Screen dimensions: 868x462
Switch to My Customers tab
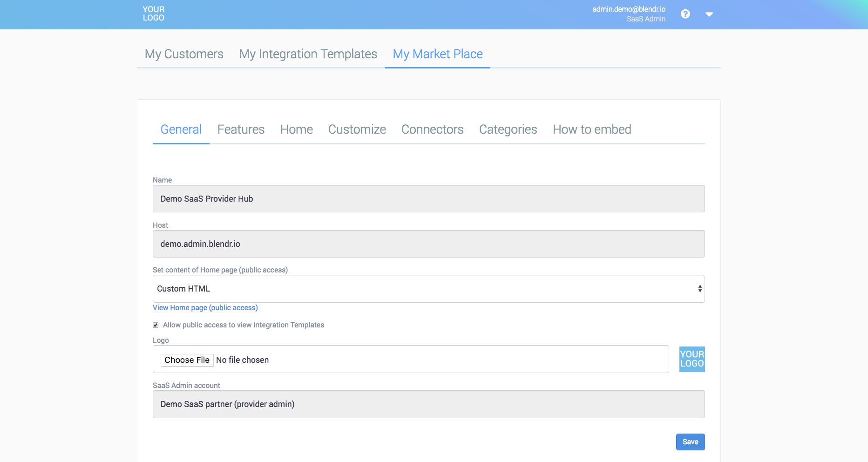click(184, 54)
